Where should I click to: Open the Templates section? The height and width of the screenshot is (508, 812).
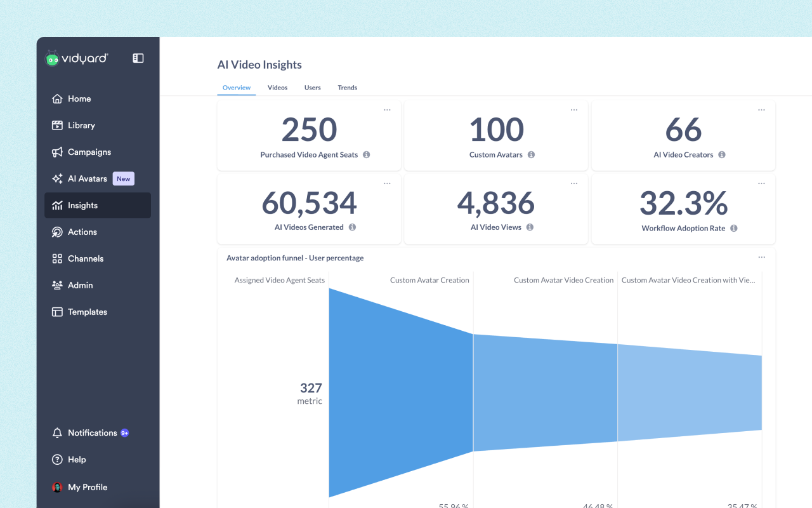point(87,312)
